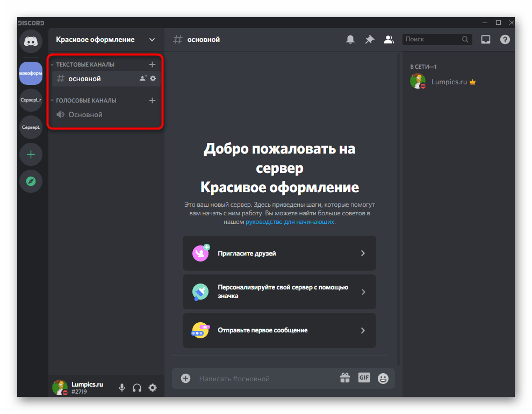The image size is (532, 414).
Task: Click the Lumpics.ru avatar in the user panel
Action: point(60,388)
